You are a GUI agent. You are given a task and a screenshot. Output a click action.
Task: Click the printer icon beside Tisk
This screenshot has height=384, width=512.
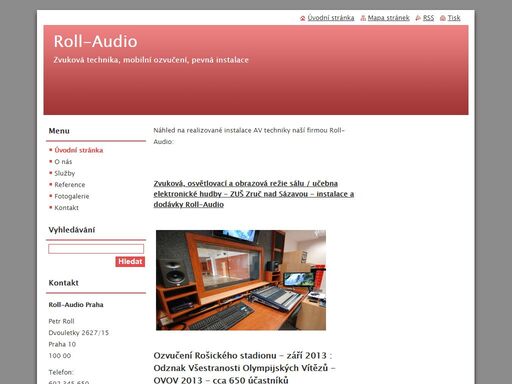443,18
